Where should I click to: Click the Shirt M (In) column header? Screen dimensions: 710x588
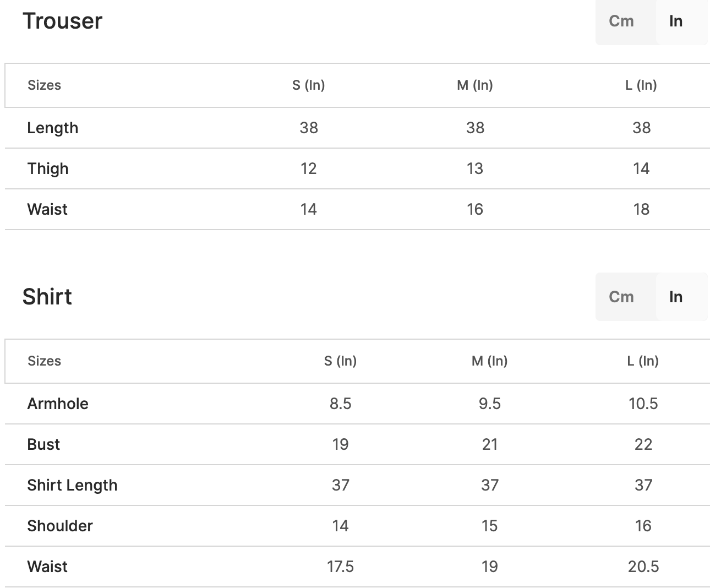(489, 361)
